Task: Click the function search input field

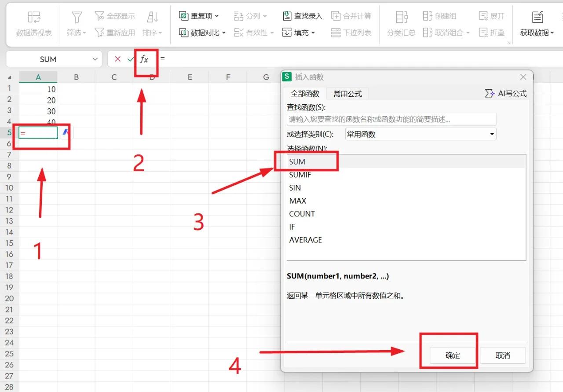Action: tap(391, 119)
